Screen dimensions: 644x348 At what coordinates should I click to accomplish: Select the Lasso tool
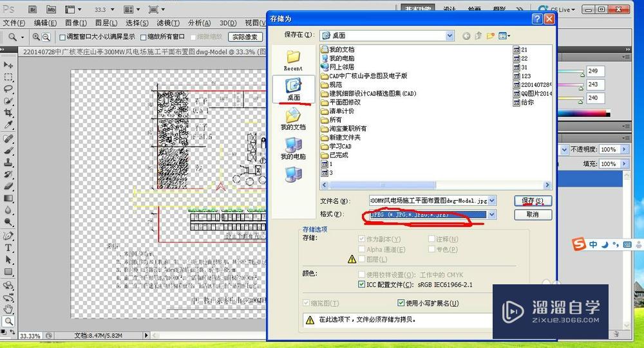8,89
